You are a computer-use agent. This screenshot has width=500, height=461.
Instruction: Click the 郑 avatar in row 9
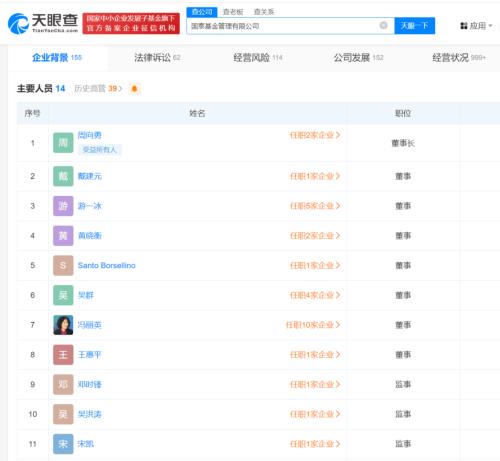63,384
